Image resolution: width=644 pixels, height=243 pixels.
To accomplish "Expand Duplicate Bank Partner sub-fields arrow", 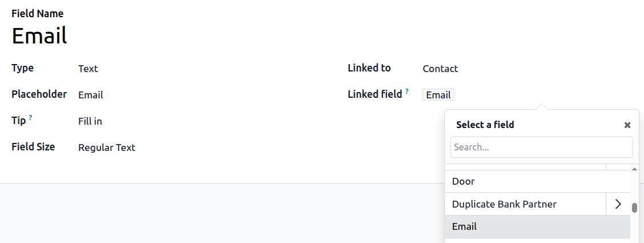I will pos(618,204).
